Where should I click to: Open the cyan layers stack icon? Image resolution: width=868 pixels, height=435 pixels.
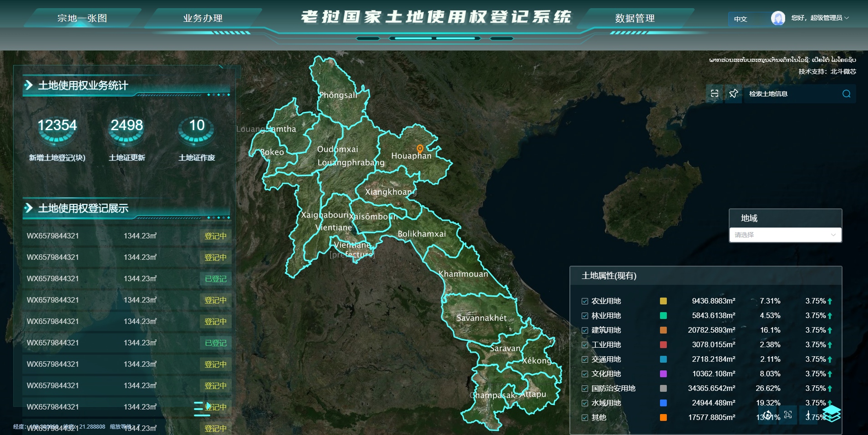(831, 414)
